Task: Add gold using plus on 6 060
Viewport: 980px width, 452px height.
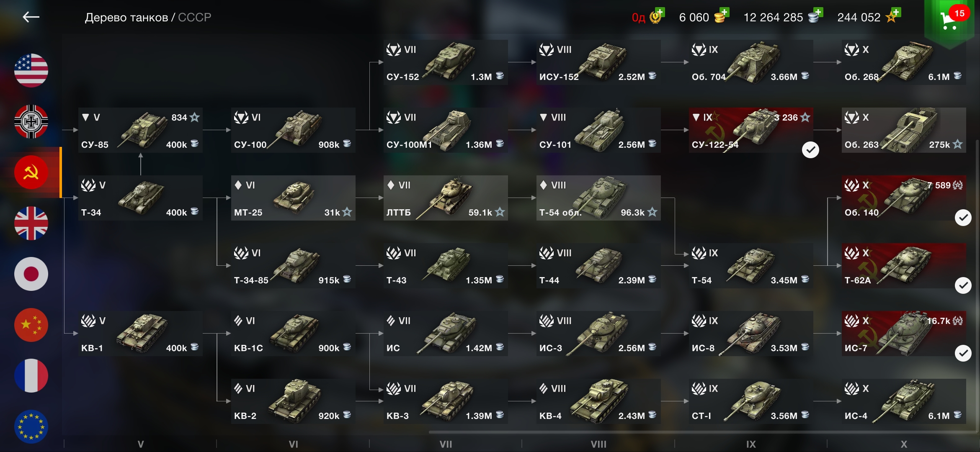Action: pyautogui.click(x=724, y=12)
